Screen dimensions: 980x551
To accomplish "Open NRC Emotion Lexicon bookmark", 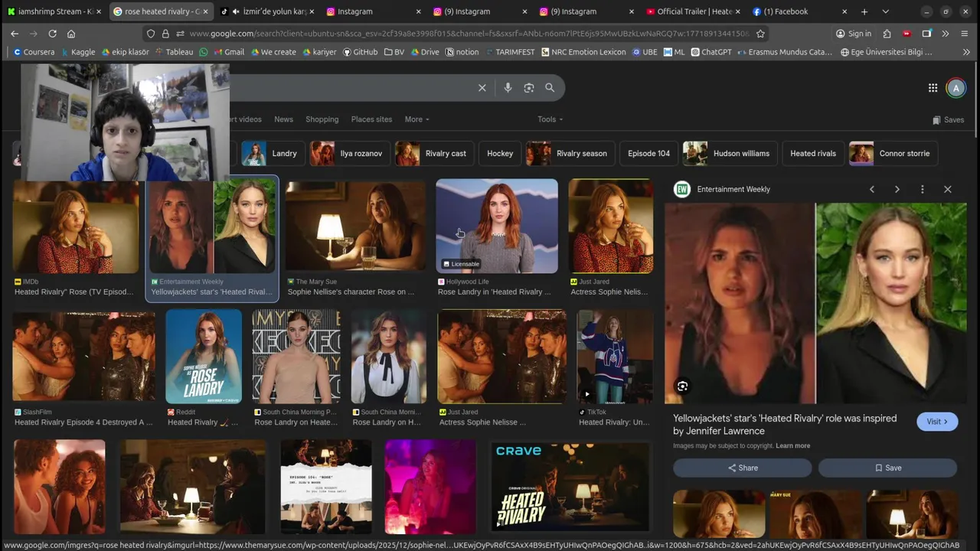I will pos(583,52).
